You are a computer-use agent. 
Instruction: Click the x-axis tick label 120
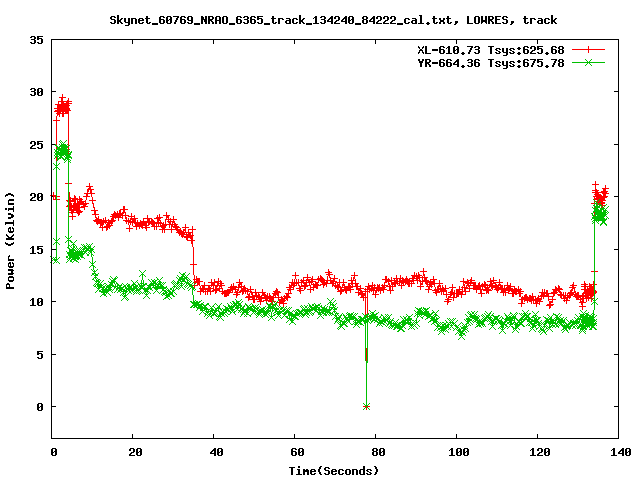[540, 452]
